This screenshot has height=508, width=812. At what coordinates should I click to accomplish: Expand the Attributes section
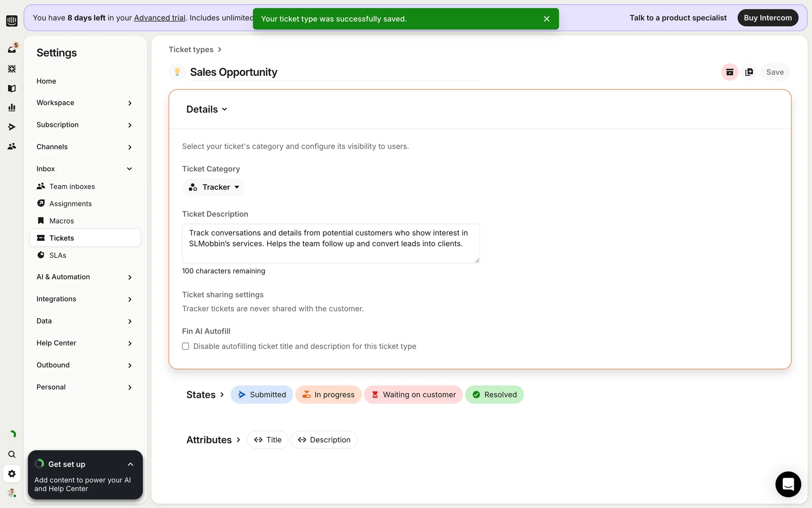213,440
